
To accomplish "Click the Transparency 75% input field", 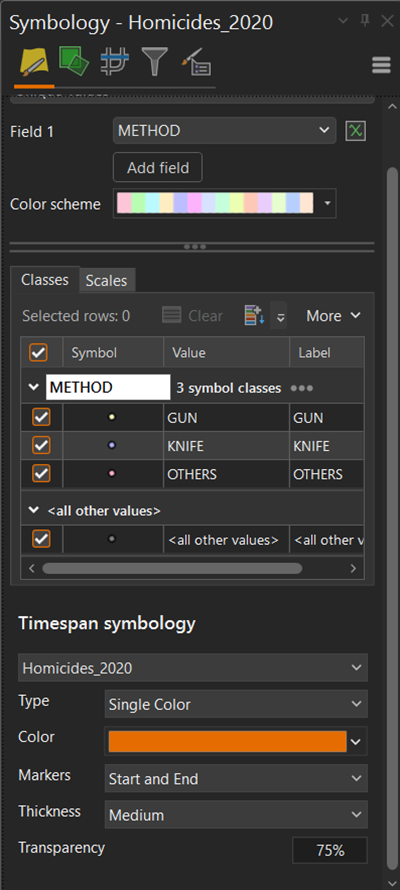I will (x=330, y=850).
